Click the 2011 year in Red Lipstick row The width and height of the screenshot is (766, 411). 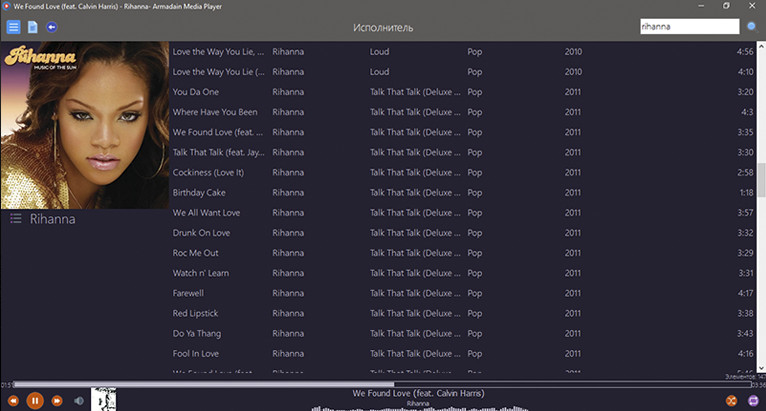(573, 313)
